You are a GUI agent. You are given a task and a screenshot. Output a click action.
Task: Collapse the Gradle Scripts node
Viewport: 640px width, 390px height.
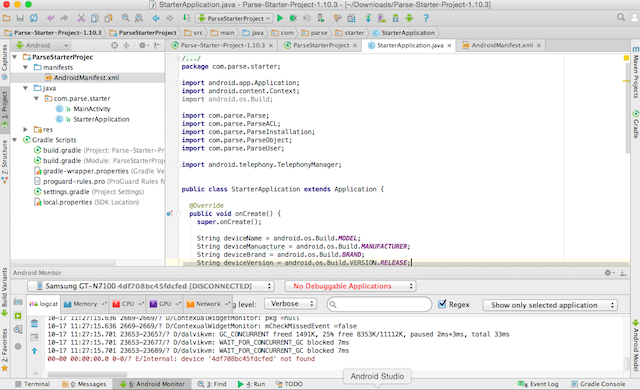[15, 140]
